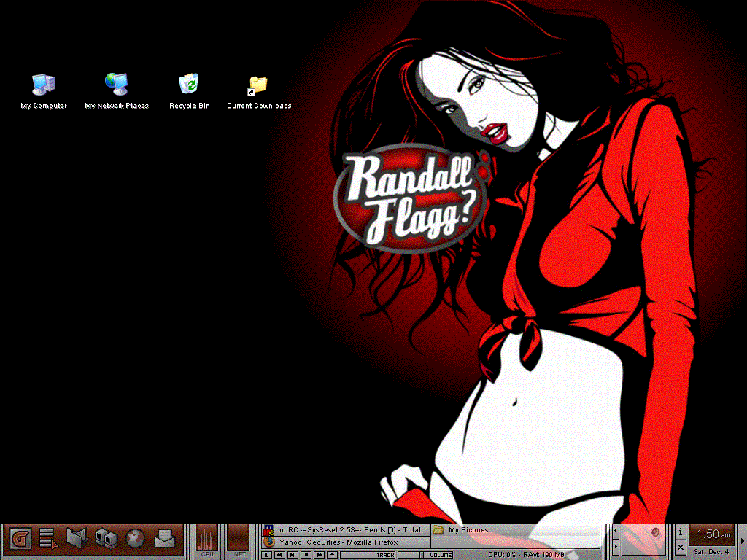The height and width of the screenshot is (560, 747).
Task: Skip to the previous track
Action: (279, 555)
